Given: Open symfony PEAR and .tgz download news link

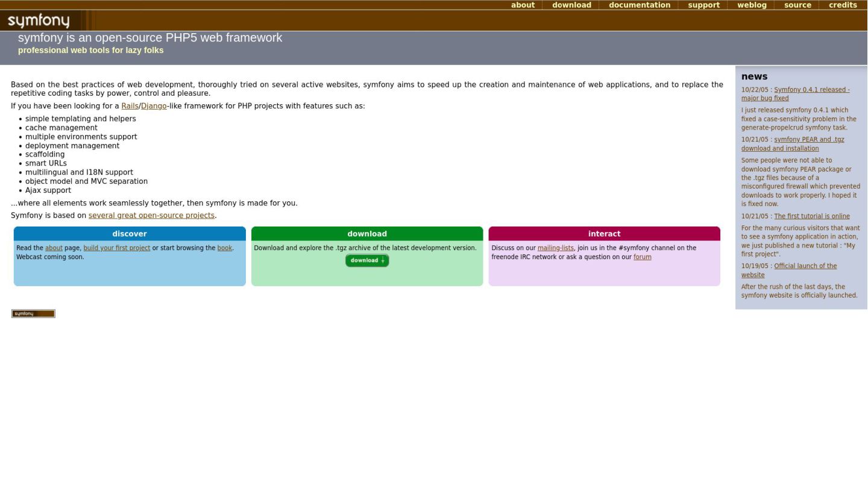Looking at the screenshot, I should point(793,144).
